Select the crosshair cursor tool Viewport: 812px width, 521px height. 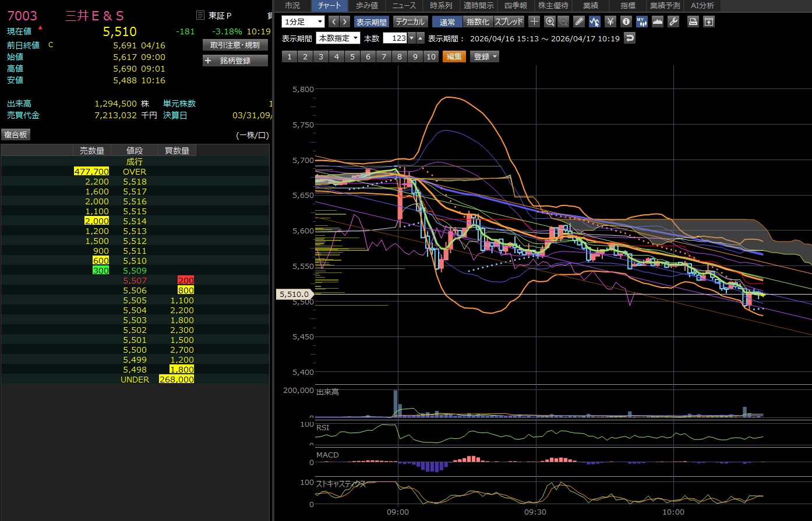click(534, 22)
